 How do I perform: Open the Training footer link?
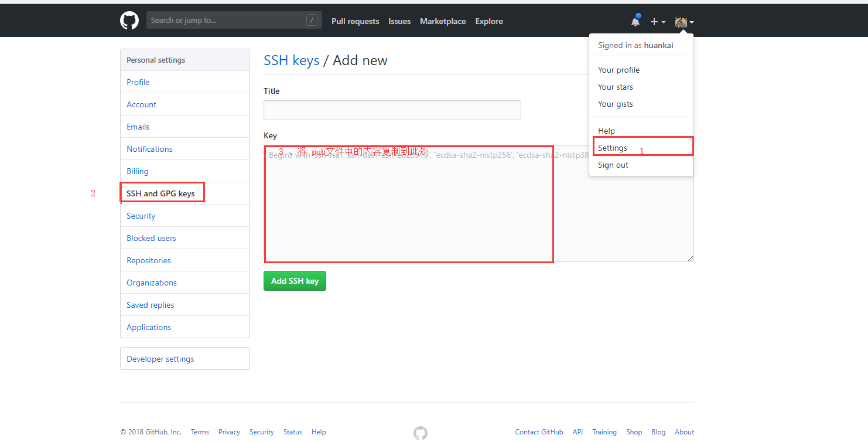[x=604, y=432]
